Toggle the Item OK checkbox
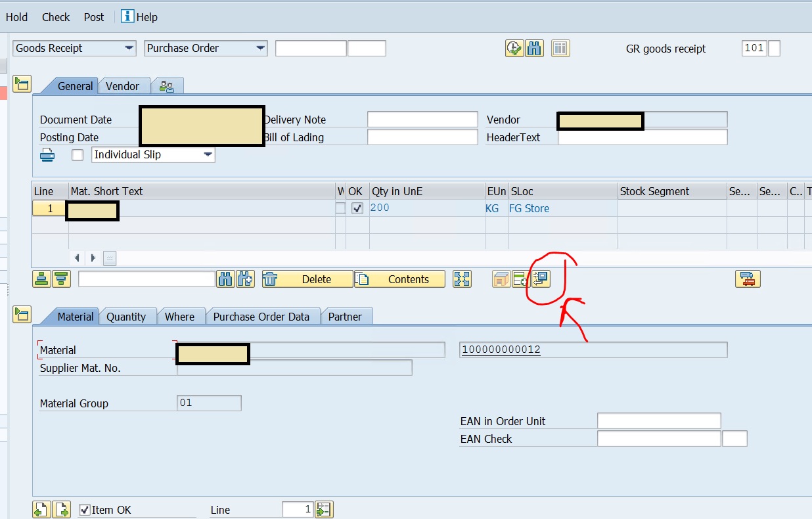The width and height of the screenshot is (812, 519). click(84, 510)
